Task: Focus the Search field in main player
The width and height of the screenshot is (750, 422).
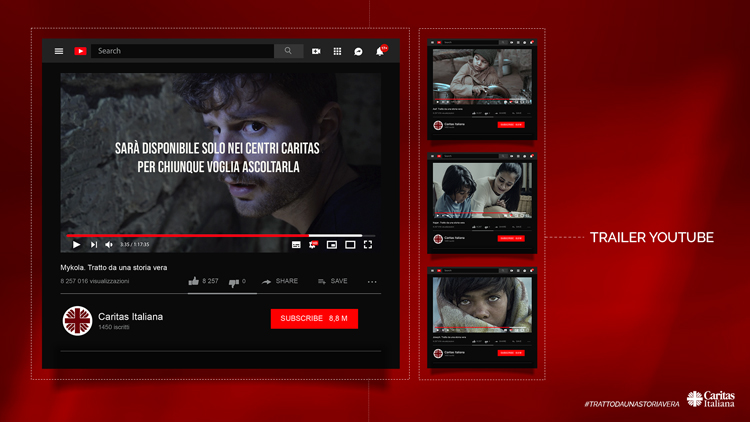Action: tap(182, 51)
